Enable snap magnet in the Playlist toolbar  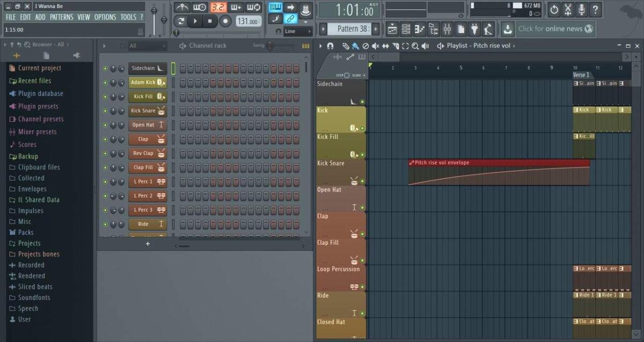click(331, 46)
